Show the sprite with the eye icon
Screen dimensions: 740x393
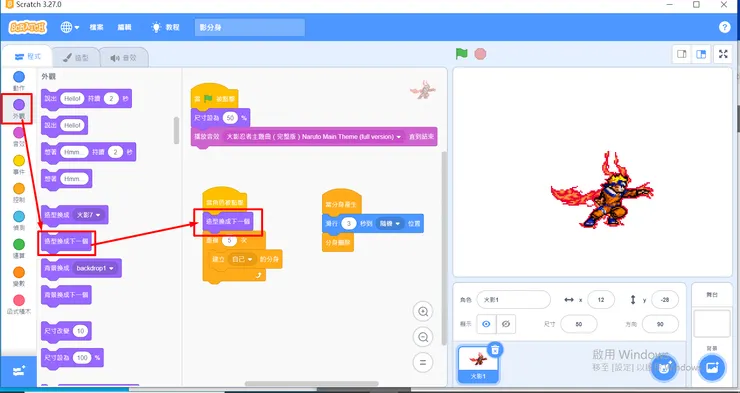(486, 324)
